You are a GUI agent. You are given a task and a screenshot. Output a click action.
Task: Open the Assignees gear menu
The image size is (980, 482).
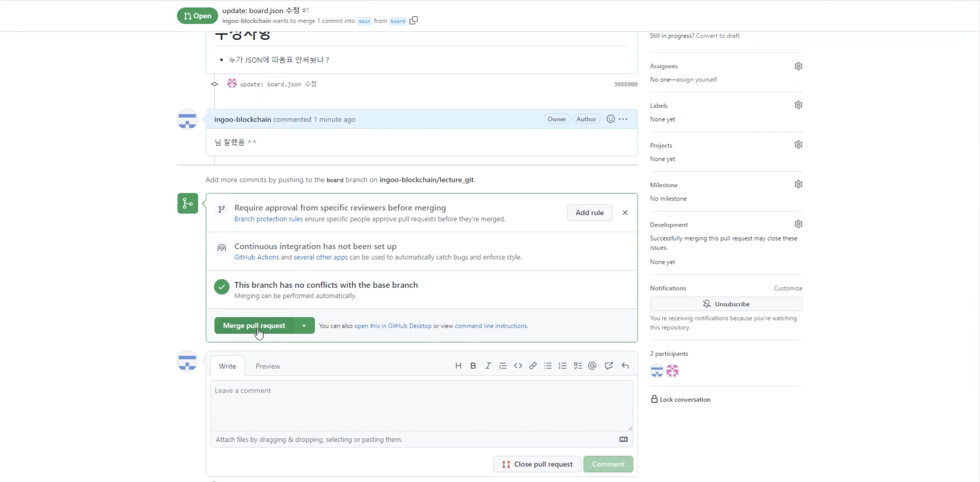pyautogui.click(x=798, y=66)
